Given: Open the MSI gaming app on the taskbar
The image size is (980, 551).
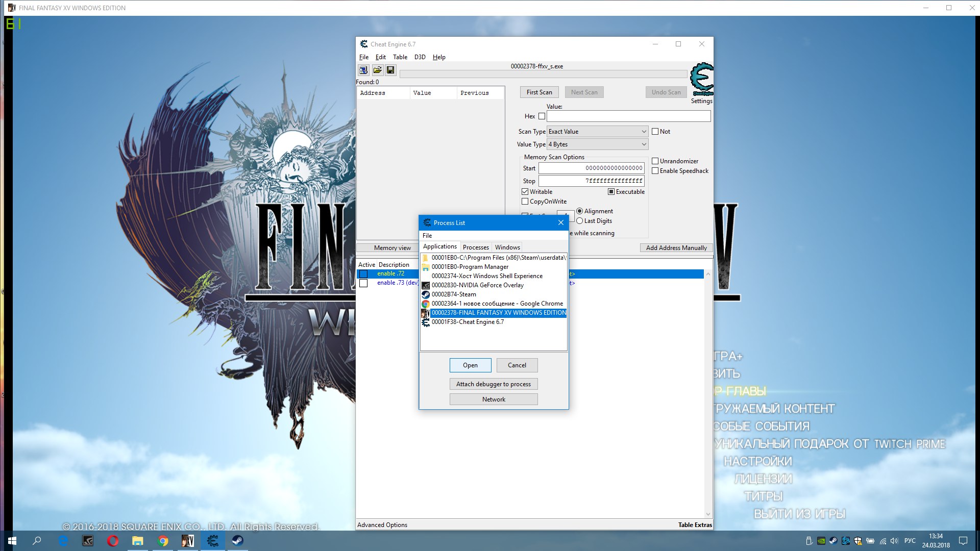Looking at the screenshot, I should click(x=88, y=541).
